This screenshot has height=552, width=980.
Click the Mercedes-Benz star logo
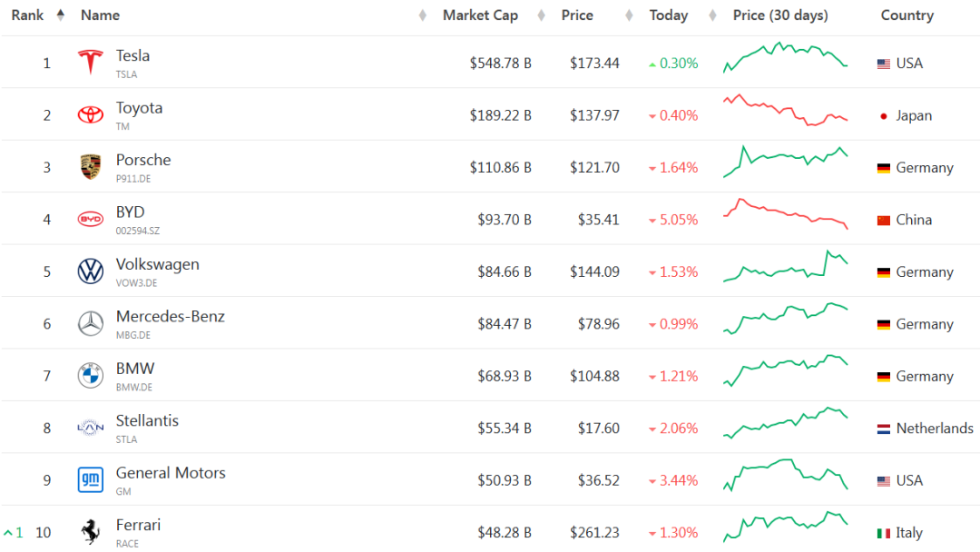point(90,323)
